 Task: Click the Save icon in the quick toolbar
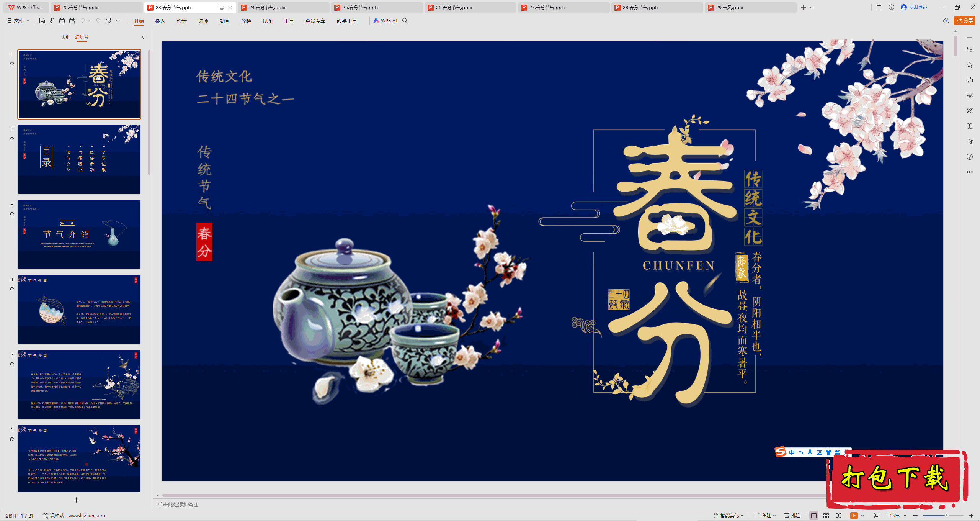click(x=42, y=21)
